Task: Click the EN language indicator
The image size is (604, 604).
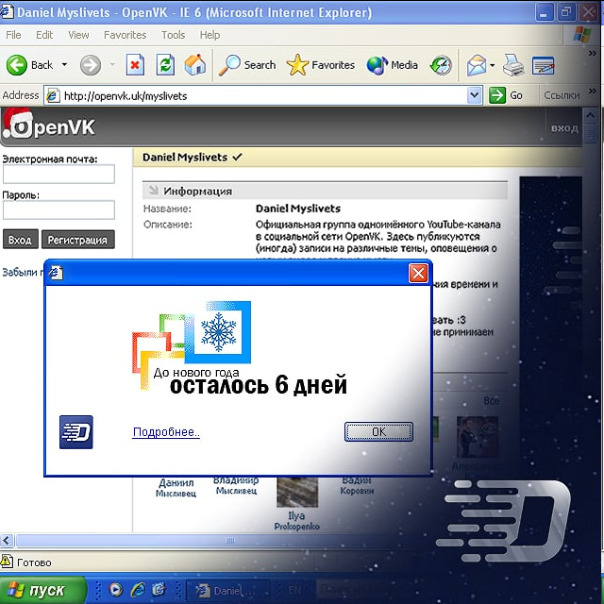Action: (294, 590)
